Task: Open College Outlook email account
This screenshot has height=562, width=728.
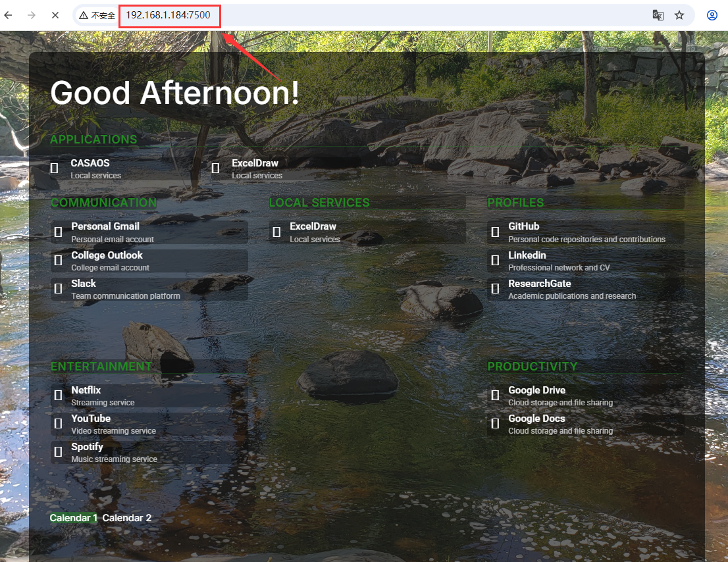Action: [x=149, y=261]
